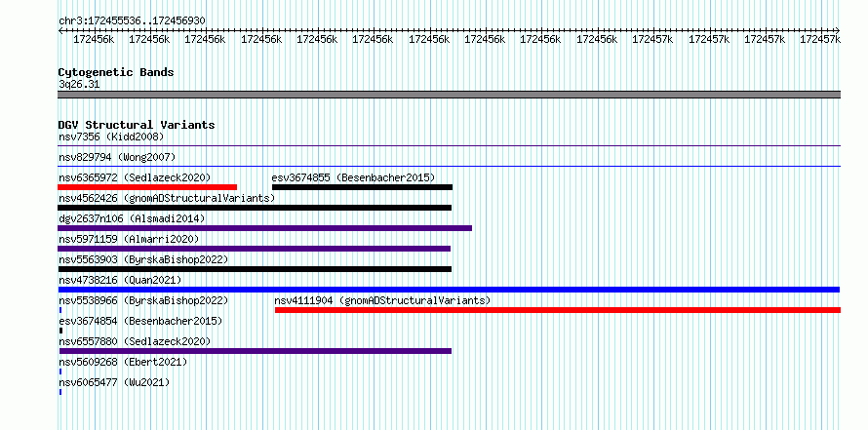Open the nsv5538966 (ByrskaBishop2022) label
The width and height of the screenshot is (868, 430).
click(x=143, y=300)
